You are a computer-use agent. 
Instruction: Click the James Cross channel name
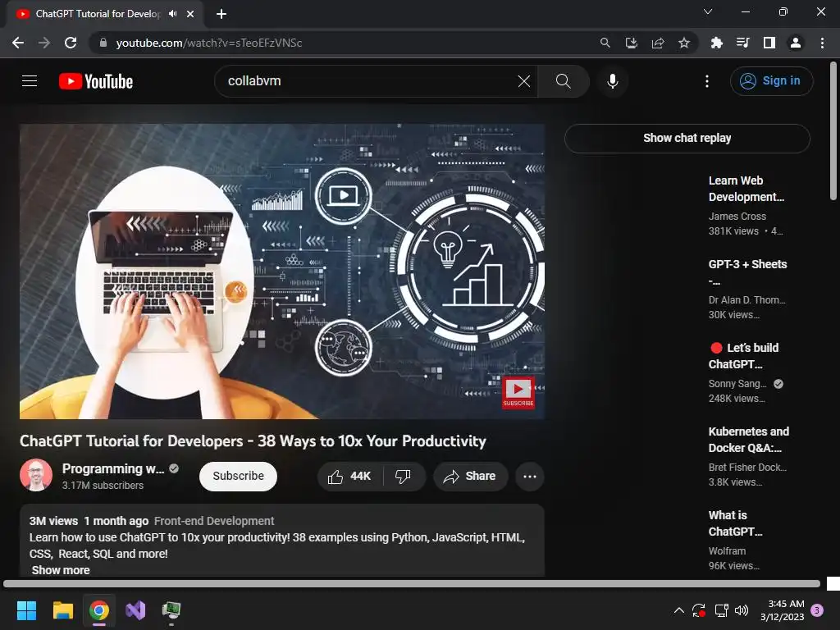(x=737, y=217)
